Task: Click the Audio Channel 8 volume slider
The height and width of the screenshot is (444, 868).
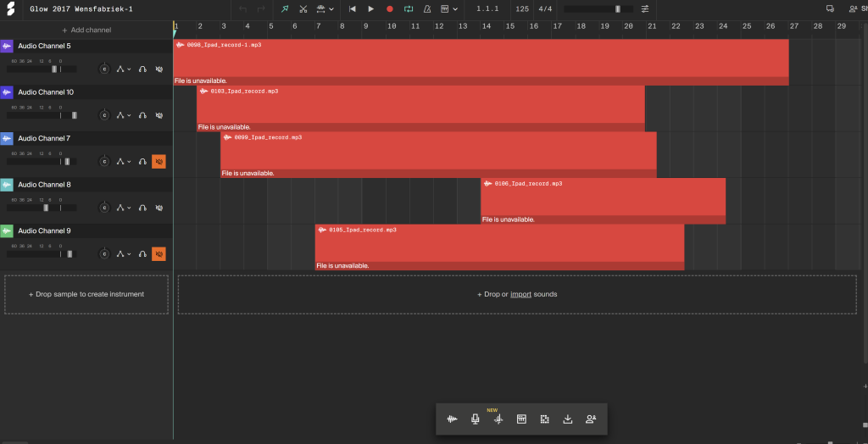Action: [x=42, y=208]
